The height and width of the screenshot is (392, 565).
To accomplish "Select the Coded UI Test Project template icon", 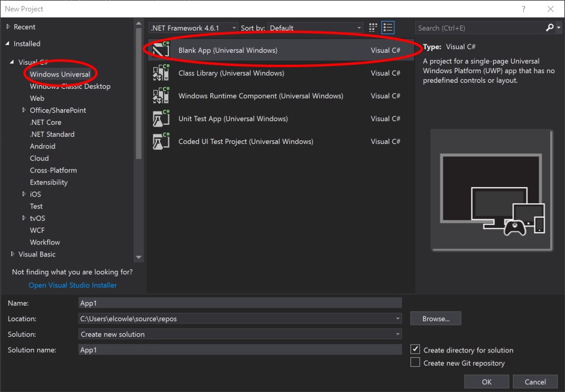I will pyautogui.click(x=160, y=141).
